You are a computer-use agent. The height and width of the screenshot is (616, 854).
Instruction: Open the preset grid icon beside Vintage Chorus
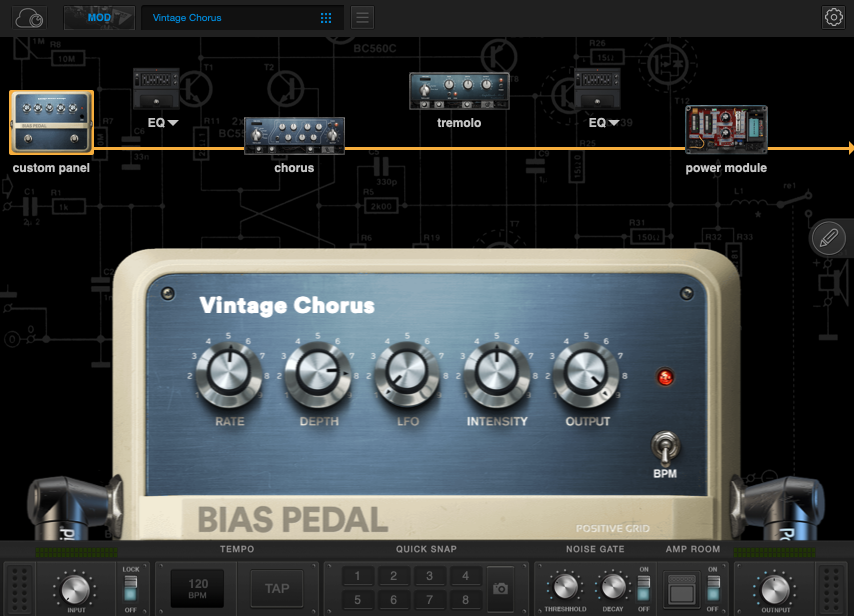coord(326,18)
